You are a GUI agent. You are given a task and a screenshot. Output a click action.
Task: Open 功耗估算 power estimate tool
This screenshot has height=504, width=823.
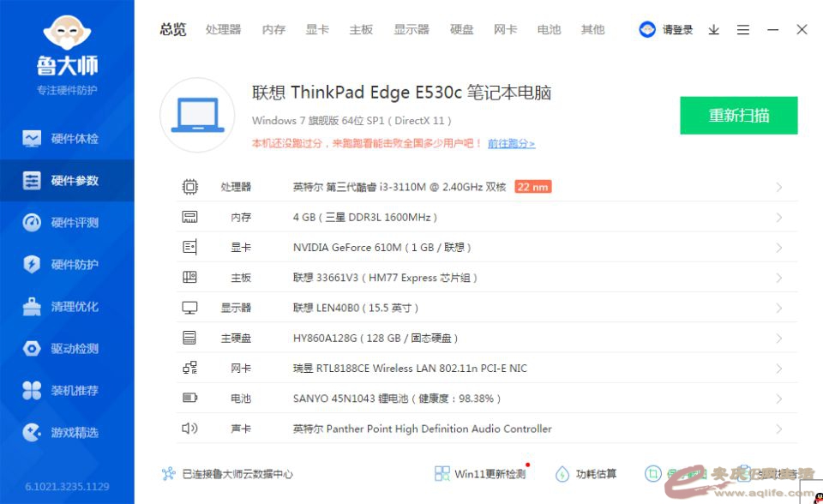coord(586,474)
